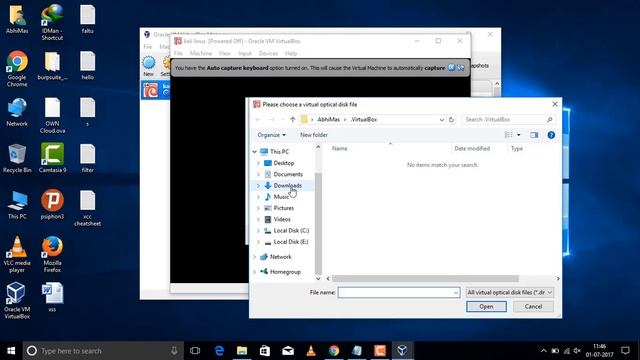Viewport: 640px width, 360px height.
Task: Open the Devices menu in VM window
Action: (268, 53)
